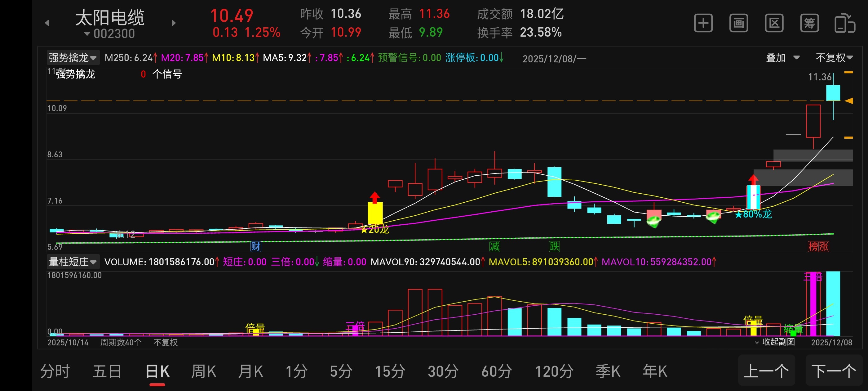
Task: Collapse sub-chart via 收起副图
Action: [x=775, y=342]
